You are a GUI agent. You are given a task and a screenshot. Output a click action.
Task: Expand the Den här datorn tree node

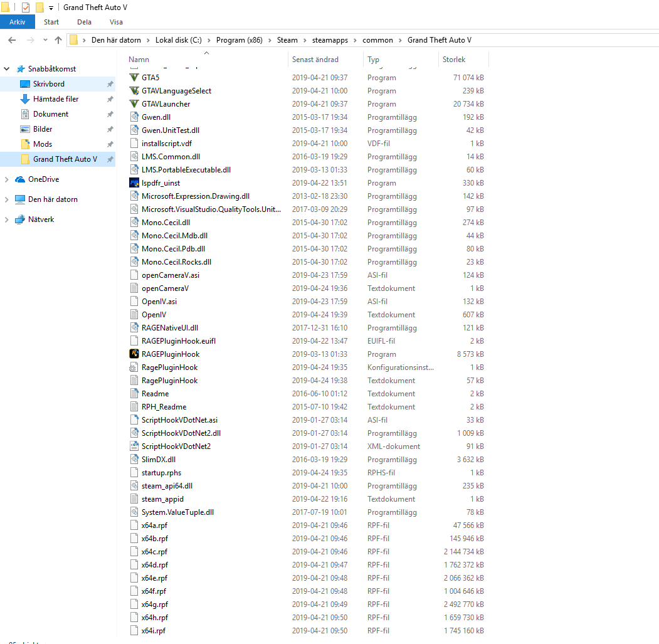coord(6,199)
